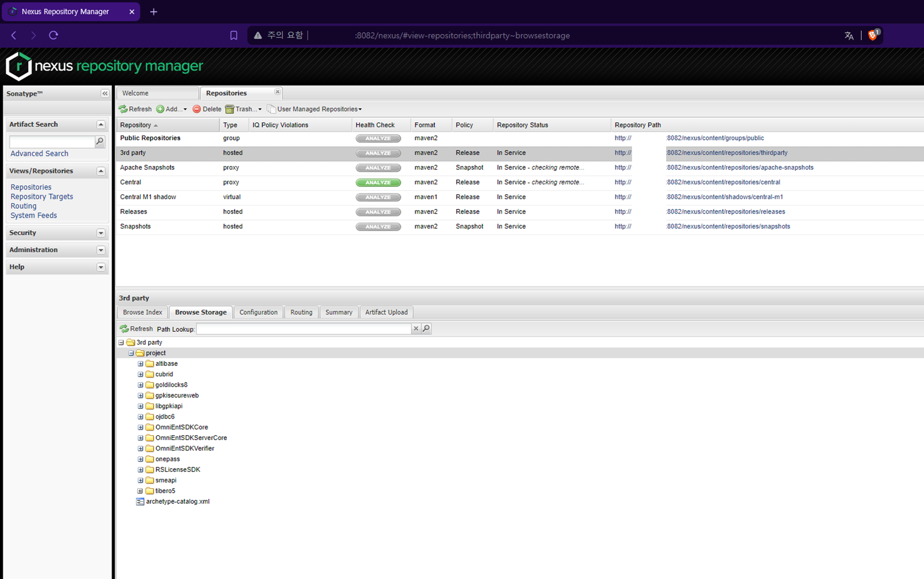Refresh the repositories list
The image size is (924, 579).
pyautogui.click(x=135, y=109)
